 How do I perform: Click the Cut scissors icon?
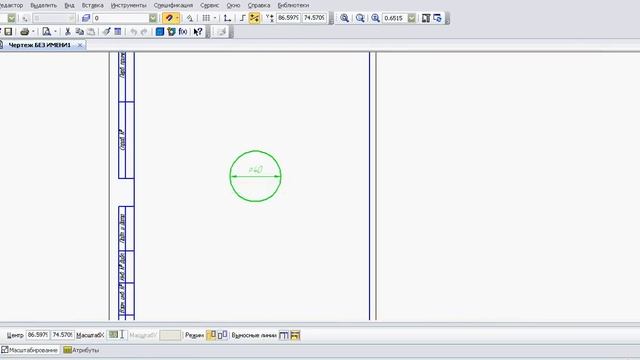(68, 31)
